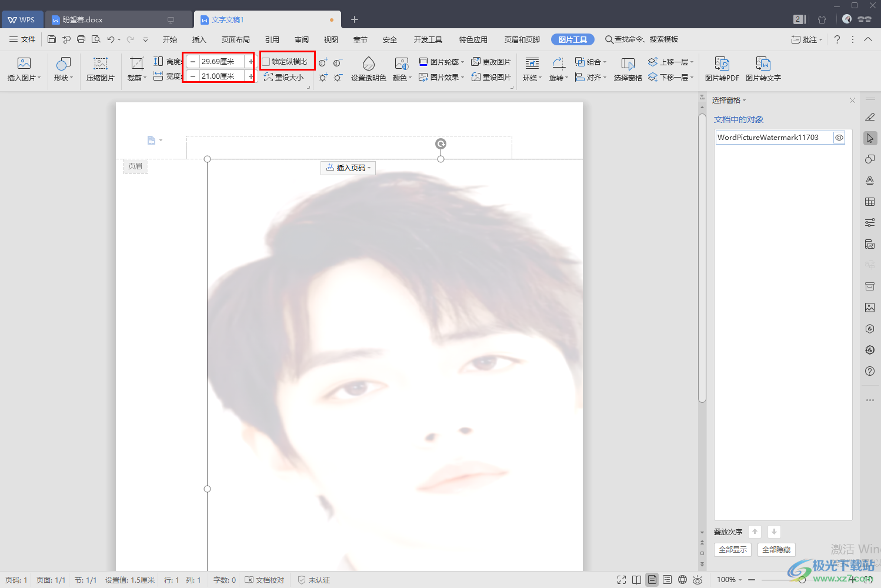This screenshot has height=588, width=881.
Task: Toggle visibility eye for WordPictureWatermark11703
Action: pyautogui.click(x=839, y=138)
